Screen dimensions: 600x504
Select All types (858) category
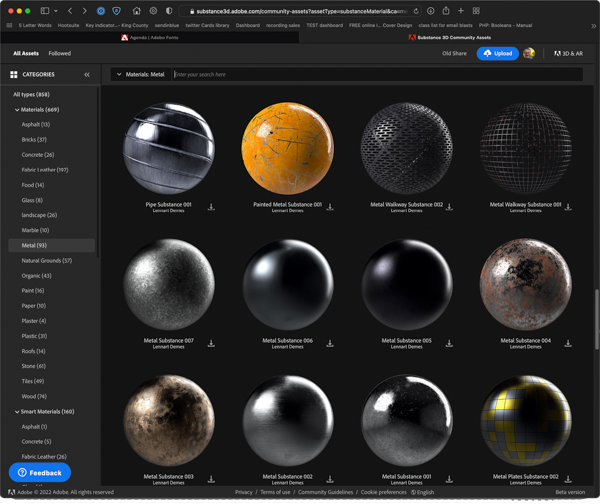(x=31, y=95)
